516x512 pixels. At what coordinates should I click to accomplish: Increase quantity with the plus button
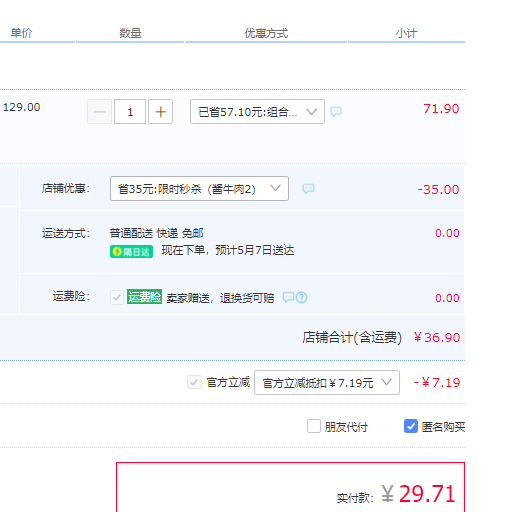[x=160, y=112]
